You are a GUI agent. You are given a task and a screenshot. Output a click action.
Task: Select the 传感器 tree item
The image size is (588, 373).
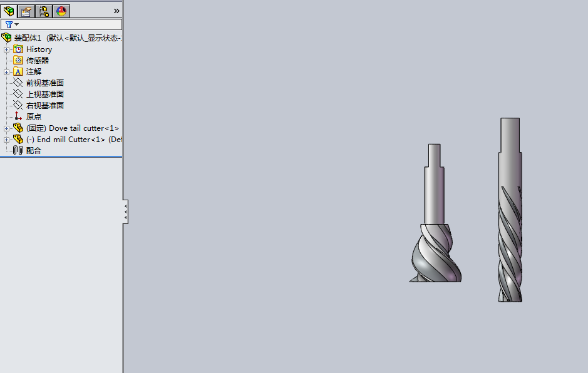click(38, 60)
